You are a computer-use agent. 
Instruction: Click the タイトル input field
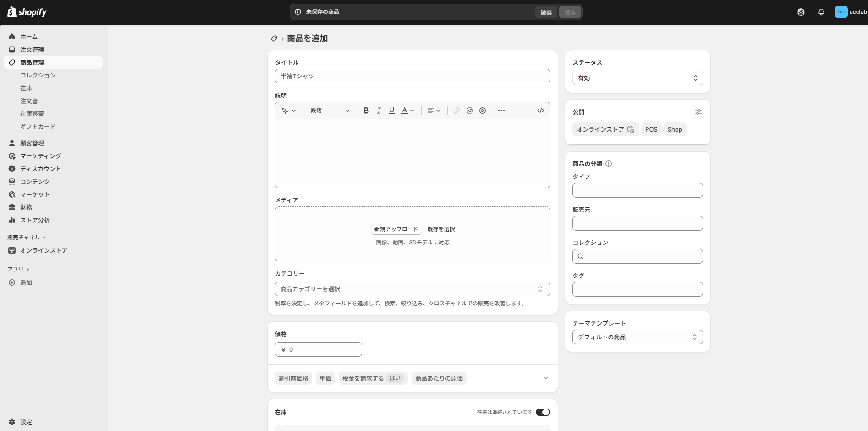[412, 76]
